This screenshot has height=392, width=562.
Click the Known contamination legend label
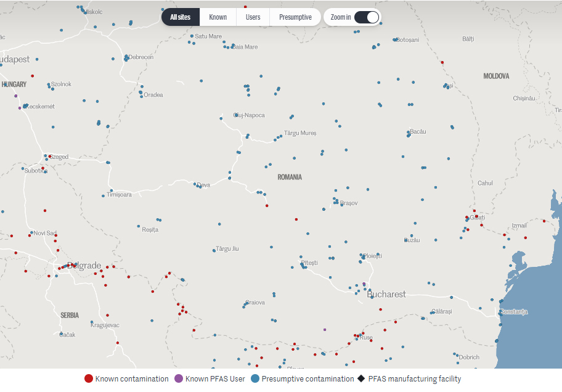coord(132,378)
